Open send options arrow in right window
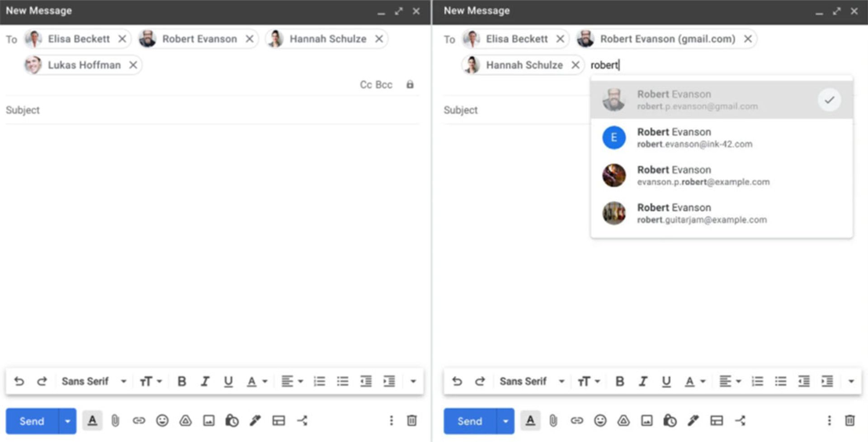This screenshot has height=442, width=868. 505,421
